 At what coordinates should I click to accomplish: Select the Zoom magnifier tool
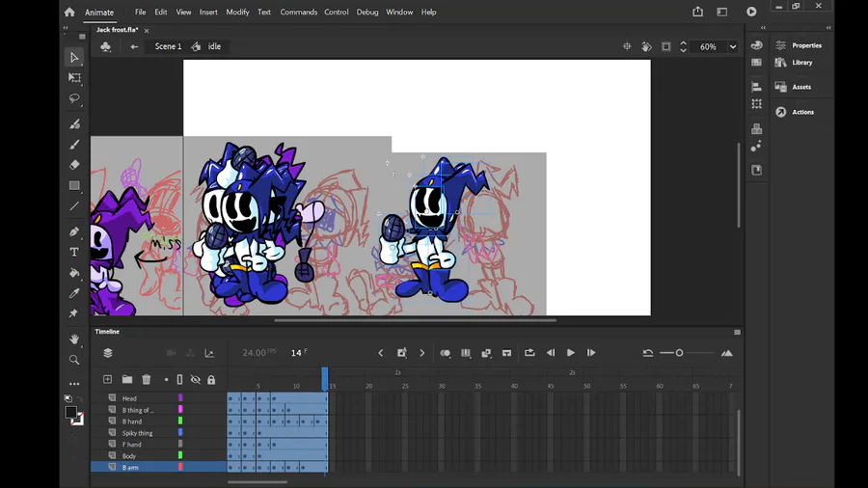pyautogui.click(x=74, y=360)
